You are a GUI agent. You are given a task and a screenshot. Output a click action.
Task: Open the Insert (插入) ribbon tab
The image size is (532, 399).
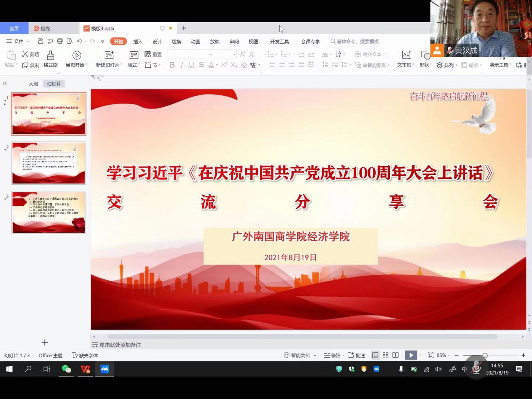[138, 41]
